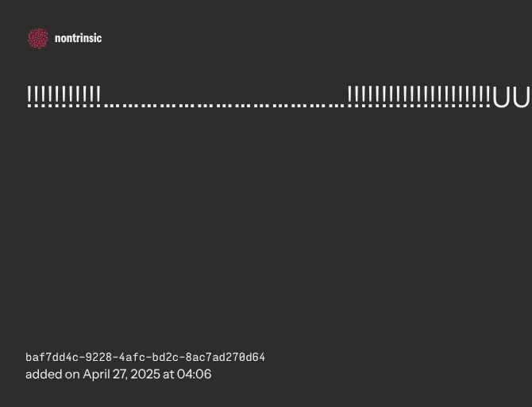This screenshot has width=532, height=407.
Task: Open the "nontrinsic" wordmark link
Action: point(78,38)
